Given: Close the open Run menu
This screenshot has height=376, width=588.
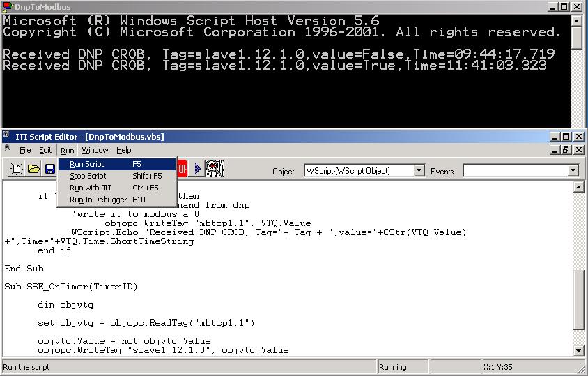Looking at the screenshot, I should pos(68,151).
